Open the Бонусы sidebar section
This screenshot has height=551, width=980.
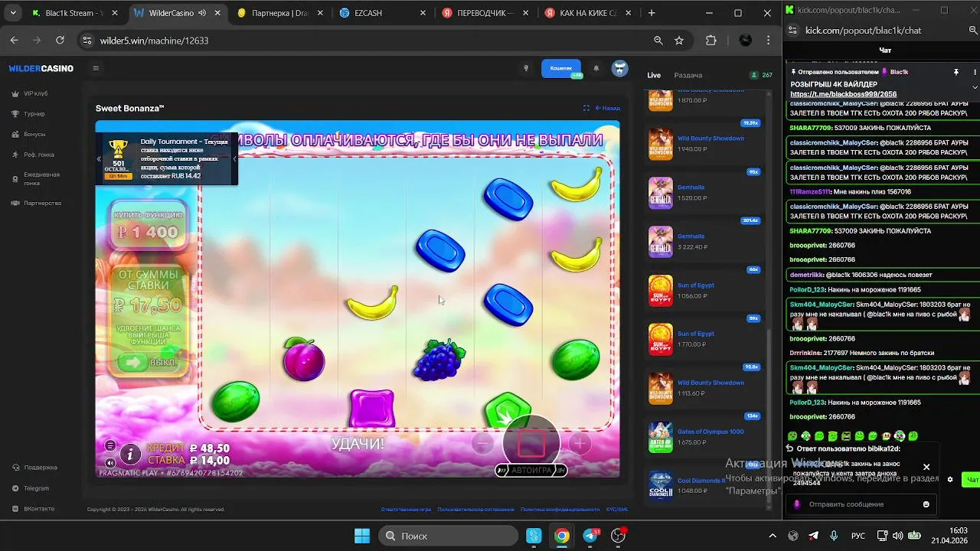pyautogui.click(x=29, y=134)
